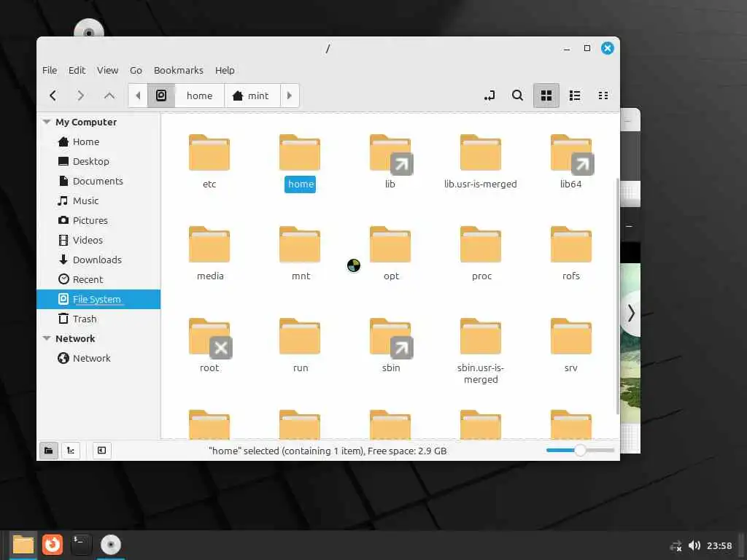Image resolution: width=747 pixels, height=560 pixels.
Task: Select Home in the sidebar
Action: point(98,142)
